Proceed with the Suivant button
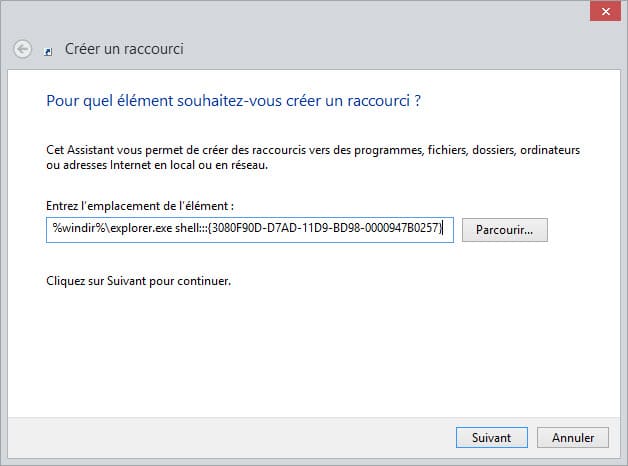Screen dimensions: 628x466 click(492, 438)
